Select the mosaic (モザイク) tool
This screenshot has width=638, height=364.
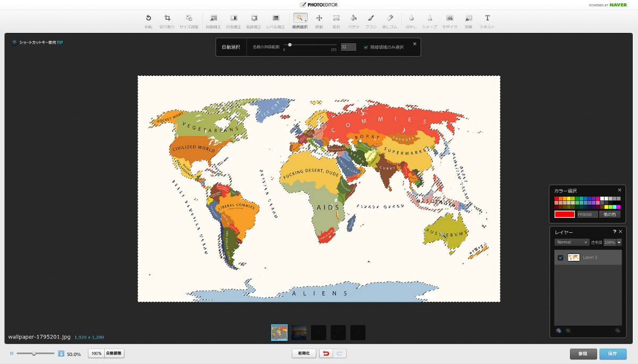(450, 21)
